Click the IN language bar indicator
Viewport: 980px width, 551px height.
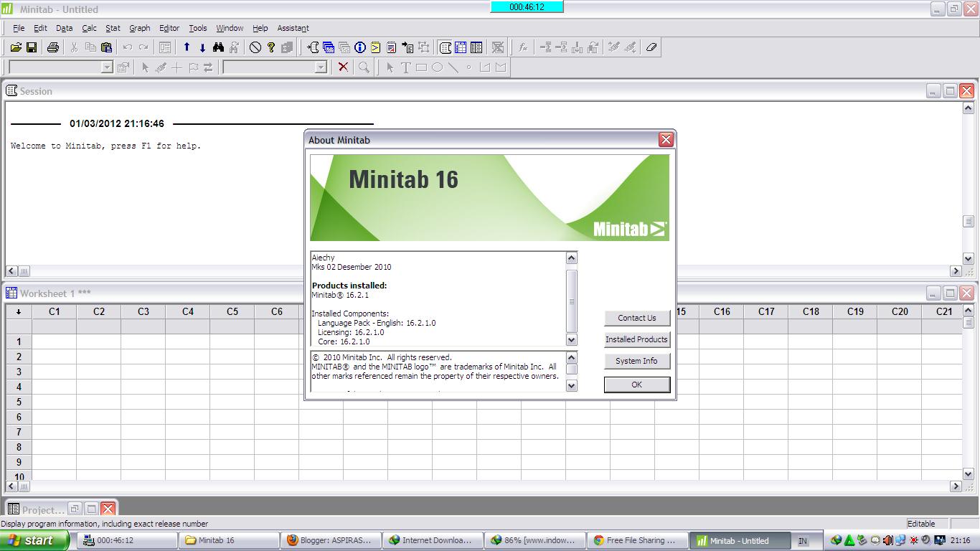[x=803, y=541]
